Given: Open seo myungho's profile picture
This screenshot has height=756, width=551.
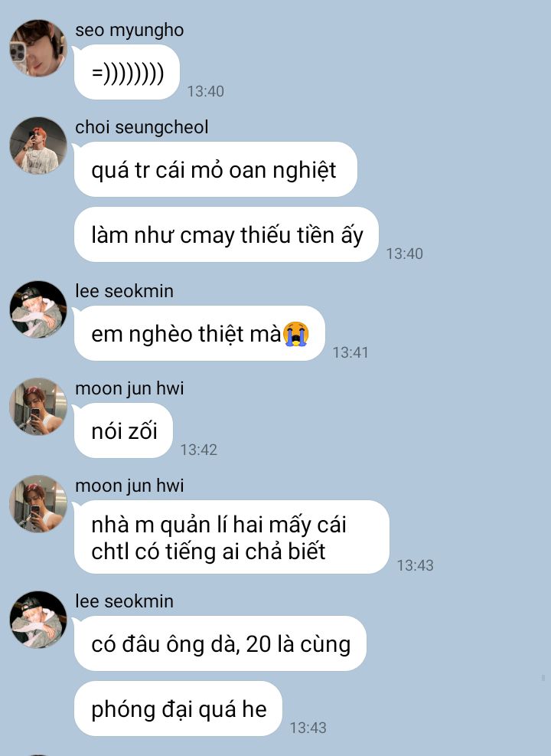Looking at the screenshot, I should (x=38, y=48).
